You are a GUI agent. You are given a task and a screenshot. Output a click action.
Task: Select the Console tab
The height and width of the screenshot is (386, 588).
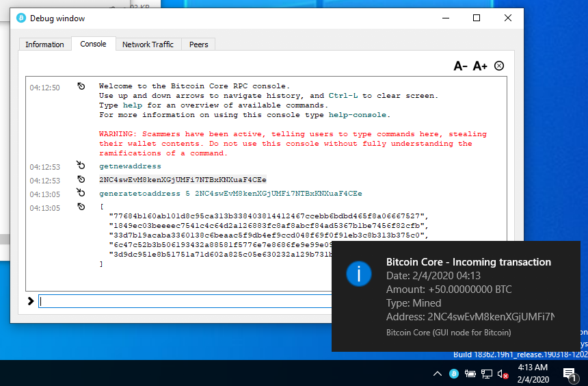pos(93,44)
